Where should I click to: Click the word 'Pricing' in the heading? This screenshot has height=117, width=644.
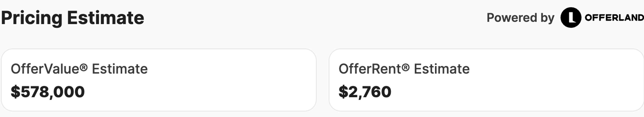pyautogui.click(x=32, y=18)
